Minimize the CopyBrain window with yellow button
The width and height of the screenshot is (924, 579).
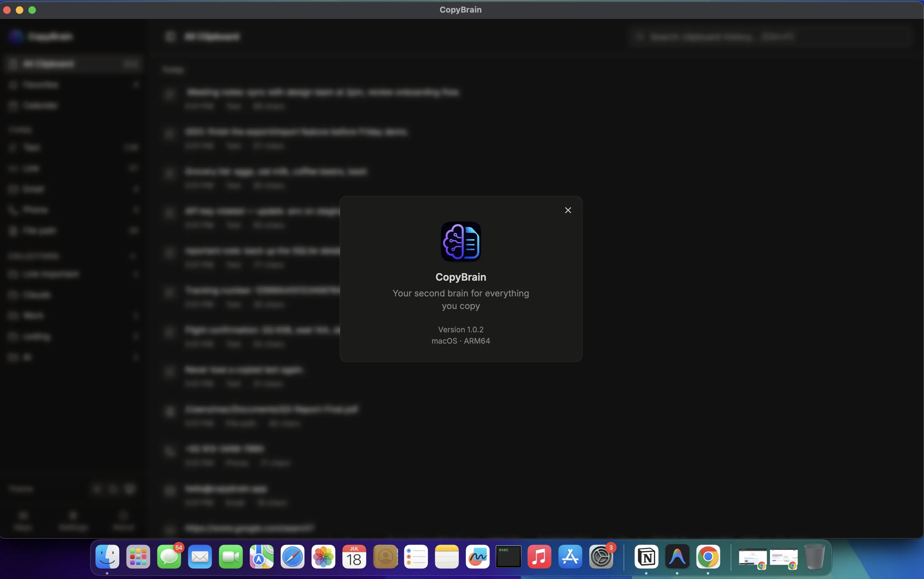point(20,10)
